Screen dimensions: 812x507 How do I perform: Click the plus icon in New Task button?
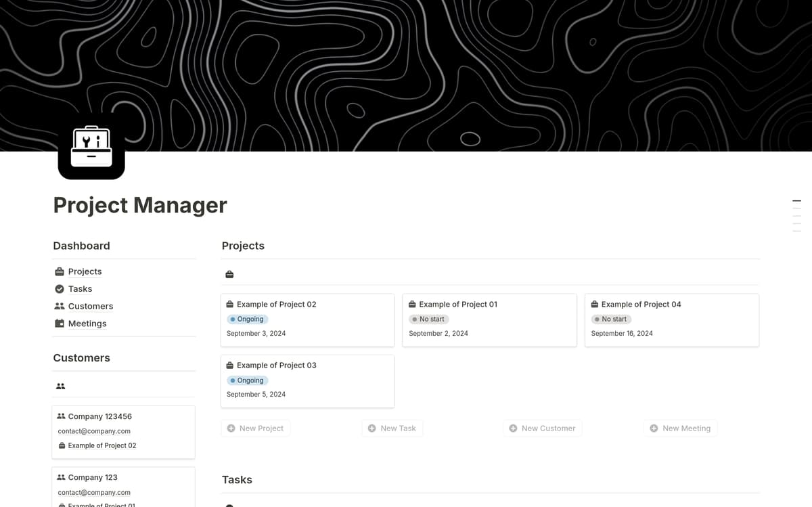click(372, 428)
